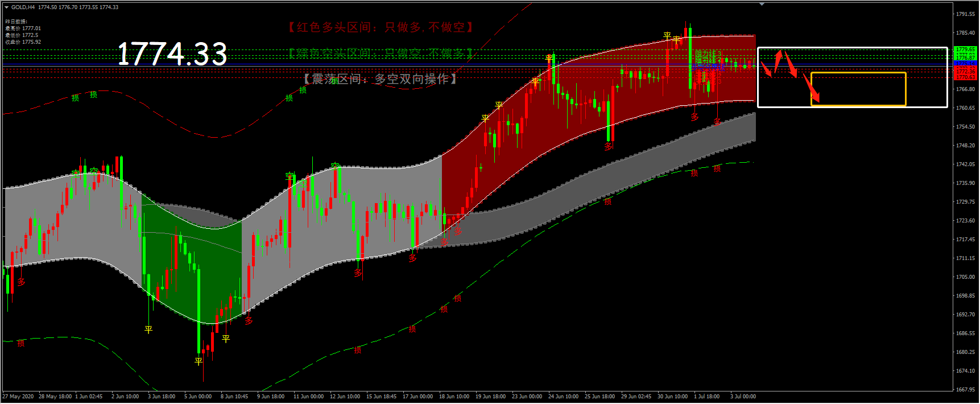This screenshot has width=980, height=404.
Task: Click the 1791.55 price scale label
Action: click(966, 14)
